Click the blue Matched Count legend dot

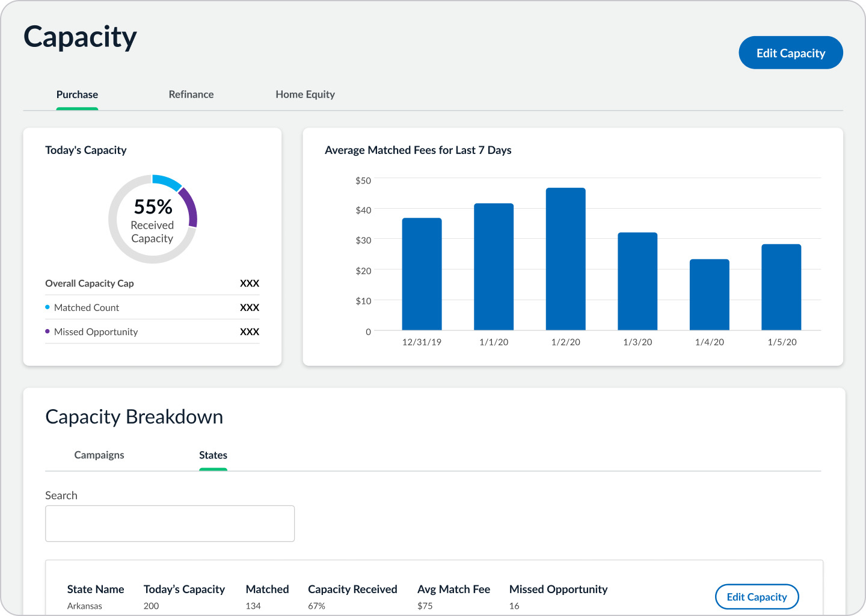(x=48, y=307)
